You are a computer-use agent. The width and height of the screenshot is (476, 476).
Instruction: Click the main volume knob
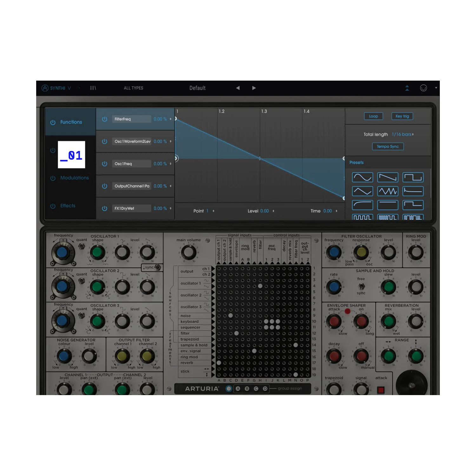click(188, 253)
